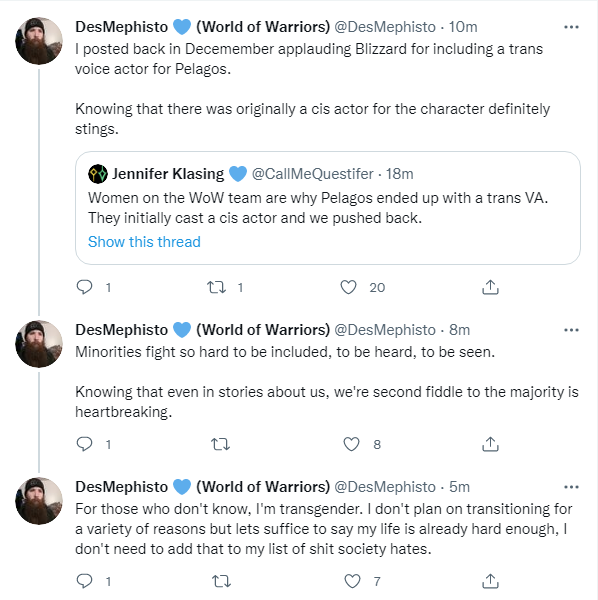Reply to the first tweet about Pelagos

(x=85, y=287)
